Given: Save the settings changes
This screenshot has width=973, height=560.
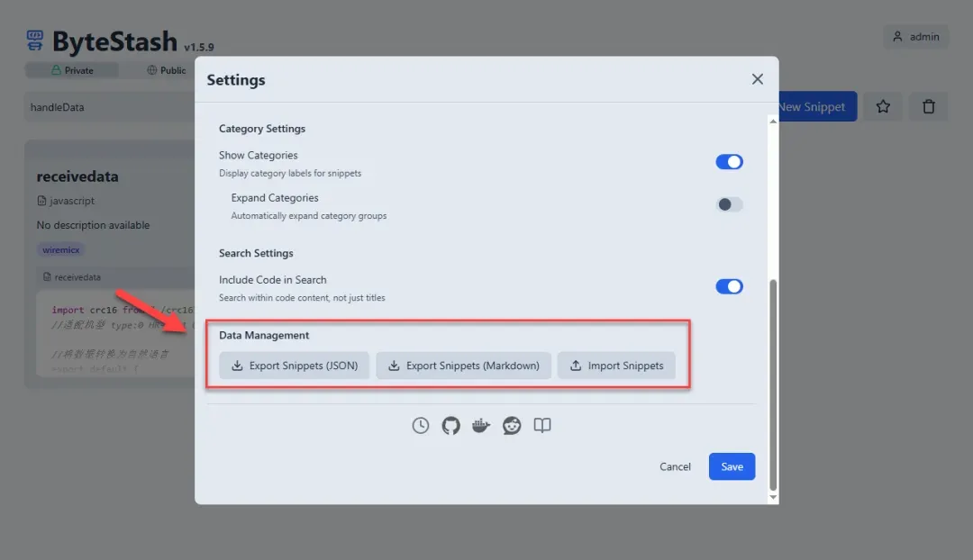Looking at the screenshot, I should coord(732,466).
